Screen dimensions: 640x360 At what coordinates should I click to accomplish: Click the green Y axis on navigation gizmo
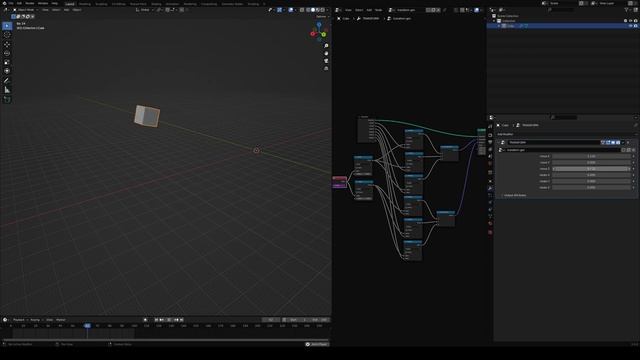point(324,34)
